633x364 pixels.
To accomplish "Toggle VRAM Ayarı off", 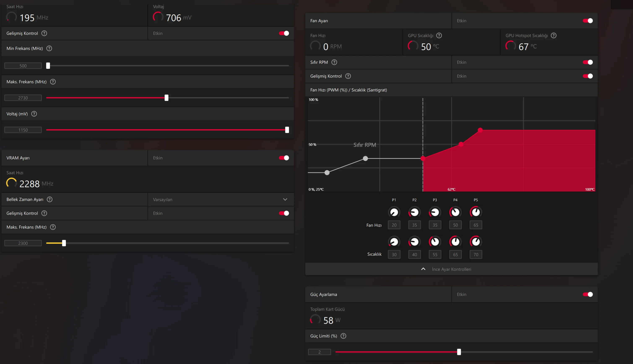I will pos(284,158).
